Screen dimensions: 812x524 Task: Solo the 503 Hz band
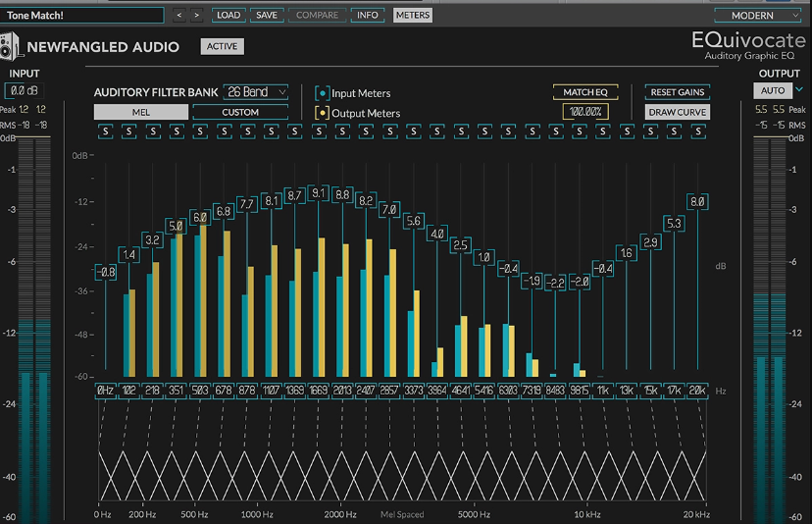(200, 131)
